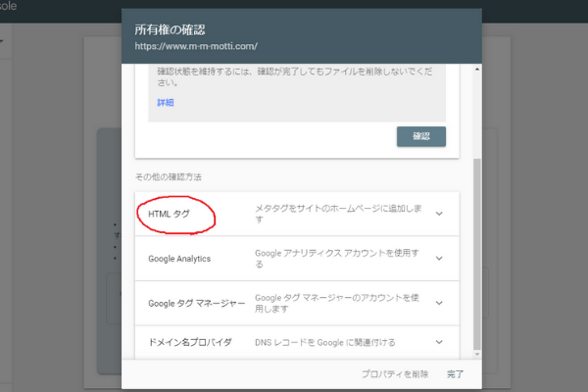The width and height of the screenshot is (588, 392).
Task: Expand the ドメイン名プロバイダ chevron
Action: coord(439,342)
